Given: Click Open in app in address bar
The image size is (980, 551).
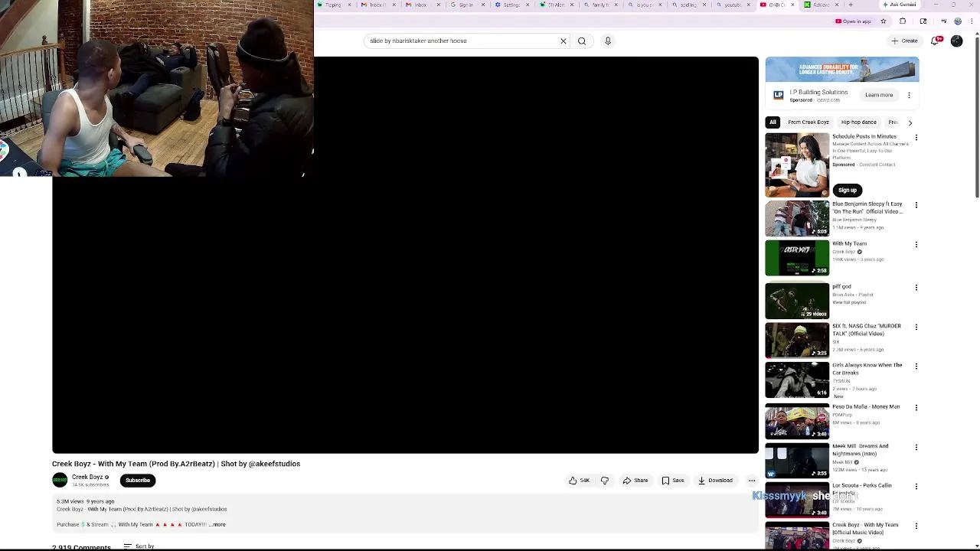Looking at the screenshot, I should click(853, 21).
